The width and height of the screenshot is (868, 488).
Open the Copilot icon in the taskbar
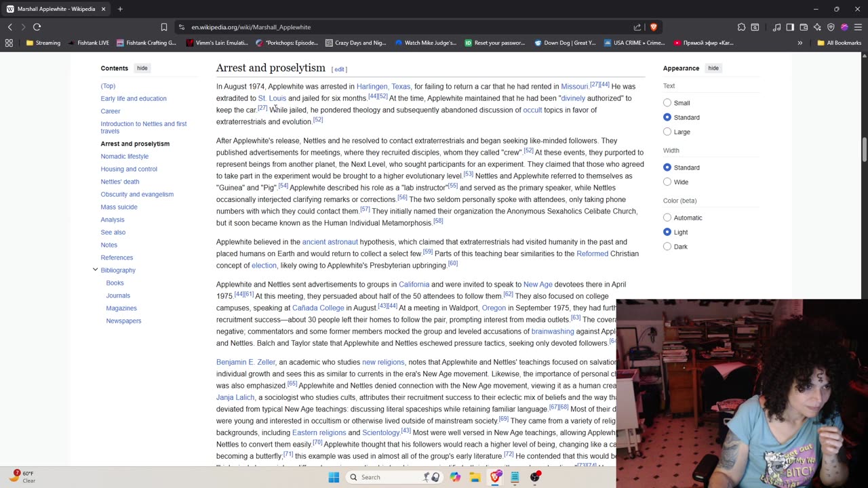(455, 477)
